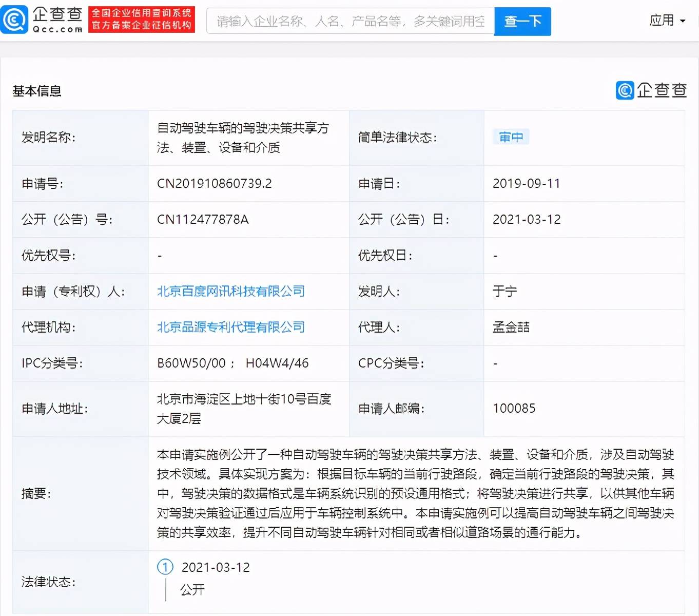Select IPC classification H04W4/46
The height and width of the screenshot is (616, 699).
coord(277,363)
